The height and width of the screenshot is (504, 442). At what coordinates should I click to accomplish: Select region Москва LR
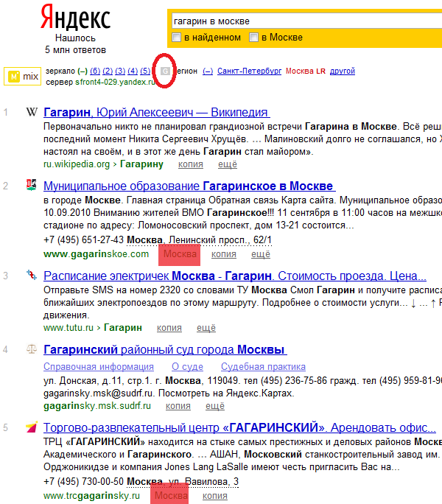point(306,71)
